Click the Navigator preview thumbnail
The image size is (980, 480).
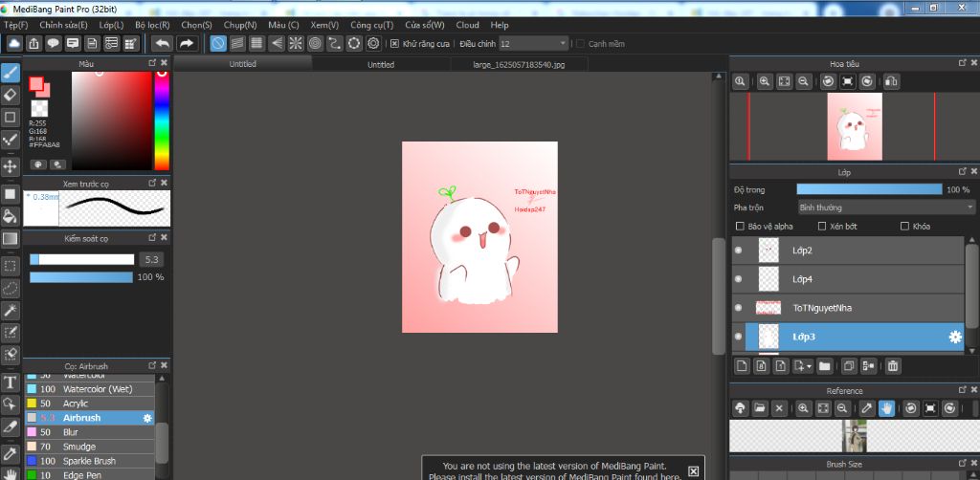pos(855,127)
